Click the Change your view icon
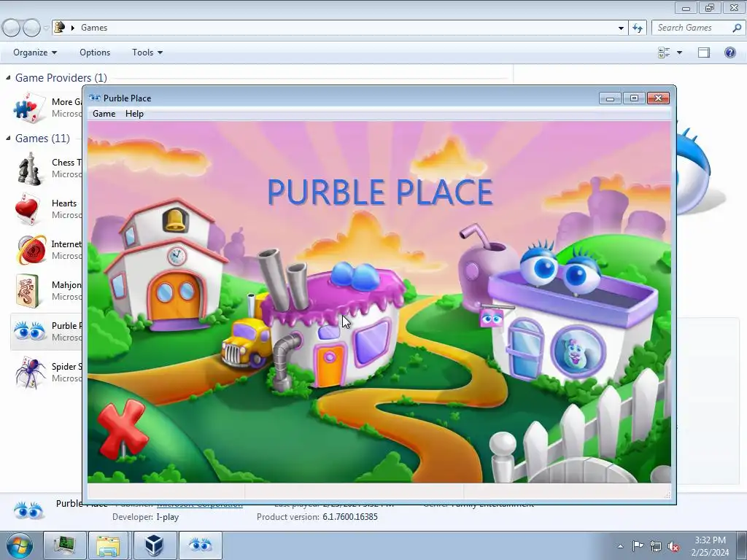This screenshot has width=747, height=560. [664, 52]
